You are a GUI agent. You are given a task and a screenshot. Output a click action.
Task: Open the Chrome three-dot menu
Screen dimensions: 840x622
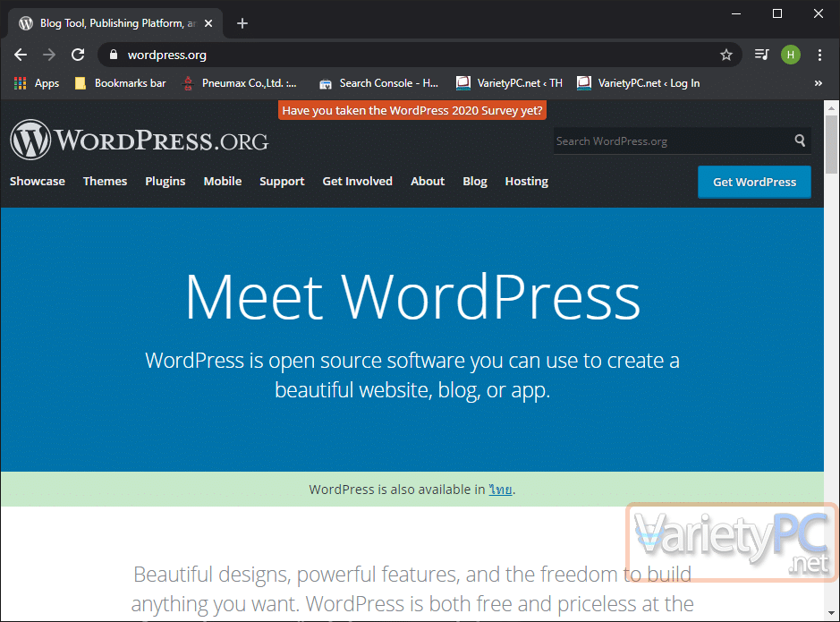[x=819, y=55]
